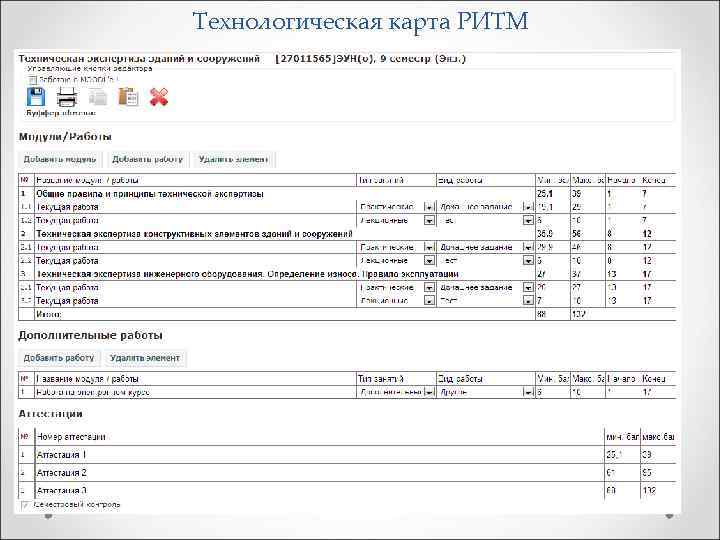
Task: Open Вид работы dropdown in row 2.2
Action: (x=528, y=261)
